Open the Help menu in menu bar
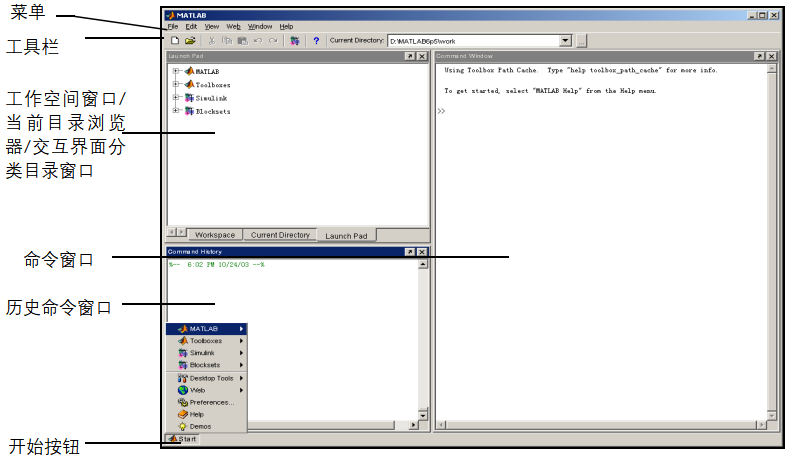This screenshot has height=456, width=795. (x=286, y=26)
